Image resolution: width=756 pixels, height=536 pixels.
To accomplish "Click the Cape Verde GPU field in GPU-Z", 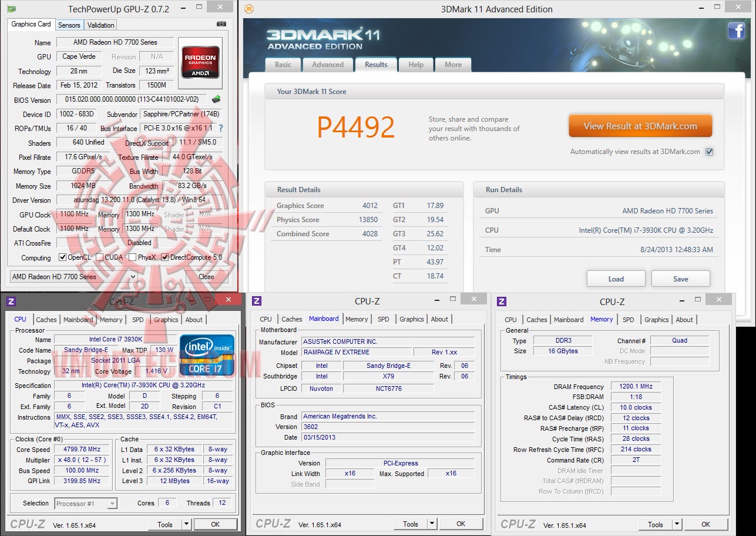I will [x=79, y=56].
